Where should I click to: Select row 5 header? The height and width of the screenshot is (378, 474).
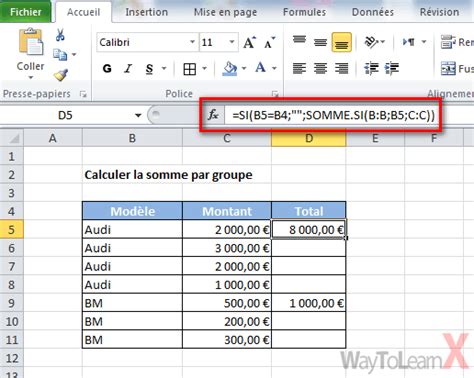click(x=12, y=229)
